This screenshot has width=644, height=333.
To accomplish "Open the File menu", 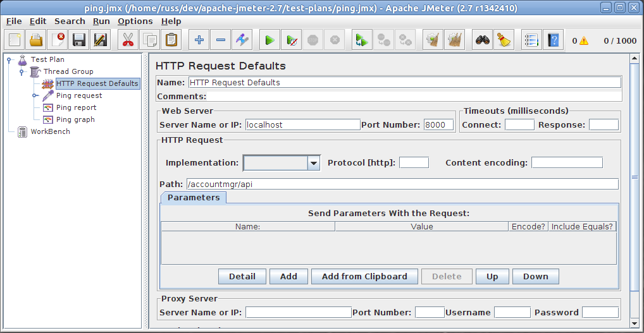I will click(x=15, y=21).
